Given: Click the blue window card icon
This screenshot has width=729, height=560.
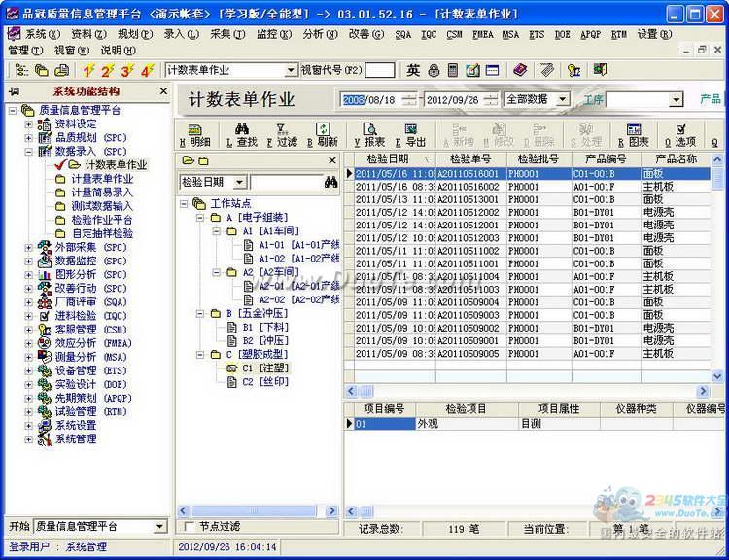Looking at the screenshot, I should (x=493, y=70).
